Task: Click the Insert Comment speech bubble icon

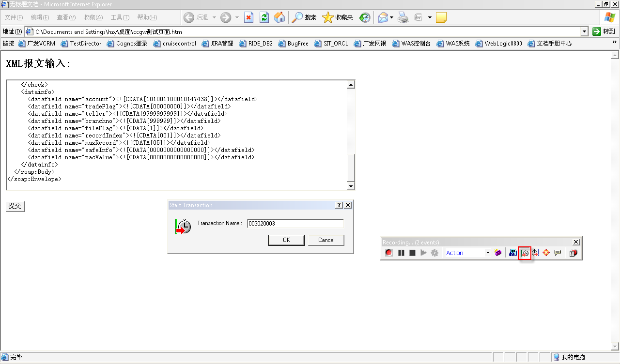Action: point(558,253)
